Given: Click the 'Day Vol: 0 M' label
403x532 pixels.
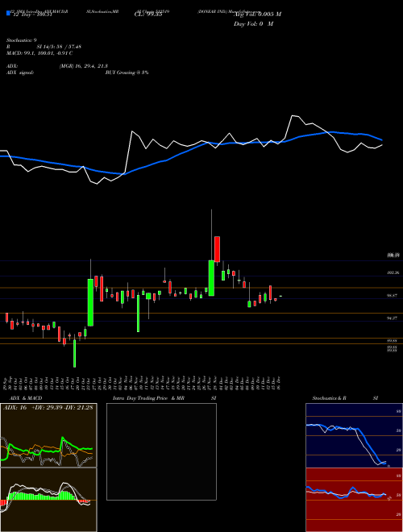Looking at the screenshot, I should pyautogui.click(x=253, y=24).
